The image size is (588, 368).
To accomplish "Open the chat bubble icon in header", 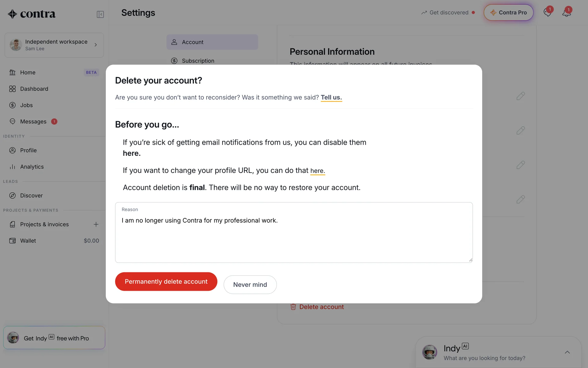I will (x=547, y=13).
